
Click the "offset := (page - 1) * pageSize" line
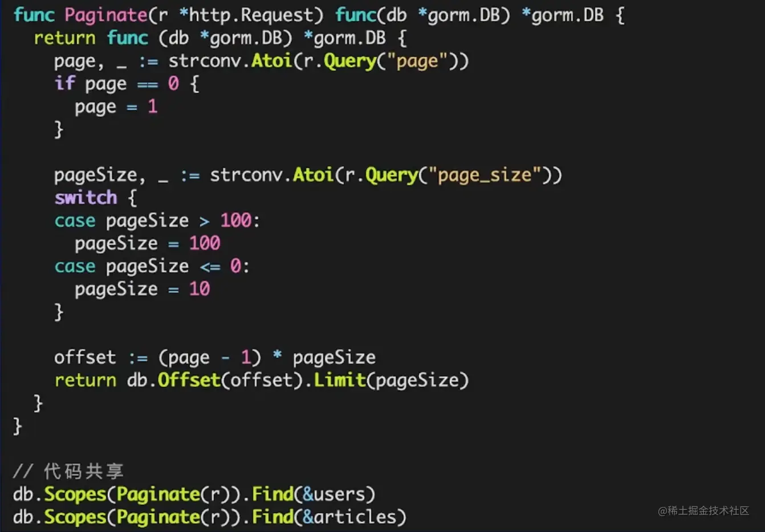pos(215,358)
